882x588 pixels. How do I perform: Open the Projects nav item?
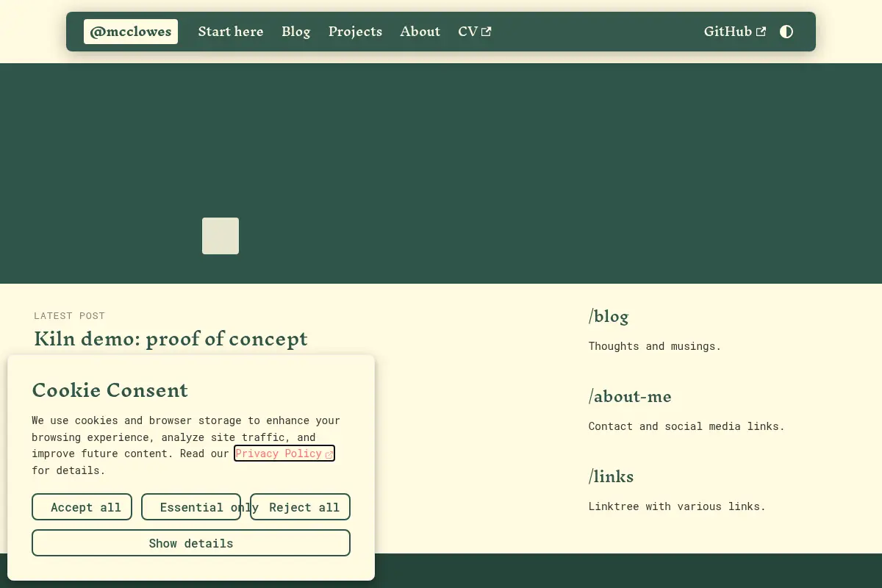(x=355, y=32)
